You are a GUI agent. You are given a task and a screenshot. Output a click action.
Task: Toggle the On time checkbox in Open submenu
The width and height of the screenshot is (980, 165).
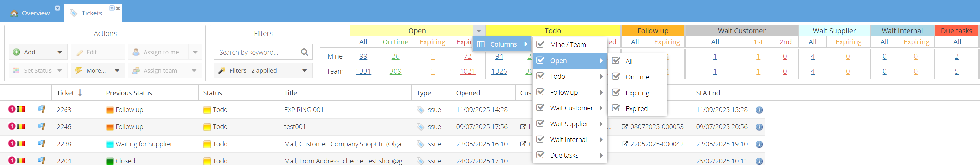point(616,77)
